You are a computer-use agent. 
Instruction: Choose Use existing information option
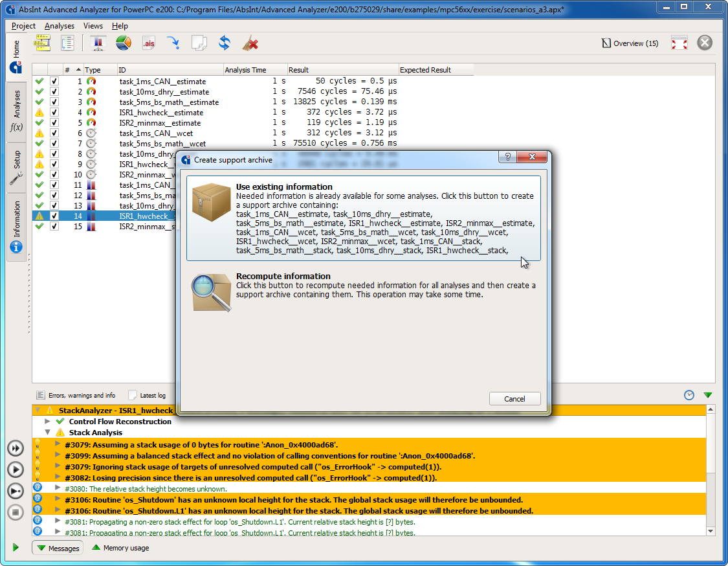click(364, 218)
